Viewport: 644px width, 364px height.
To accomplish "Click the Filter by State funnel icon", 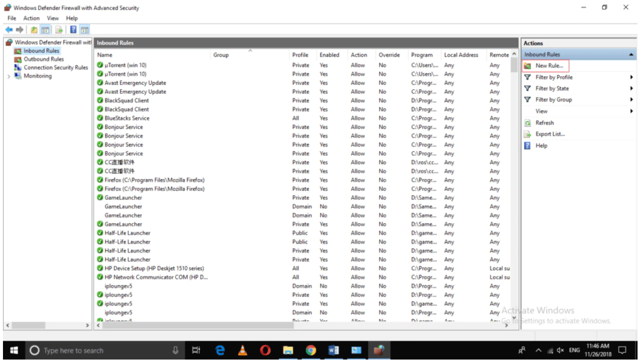I will 527,89.
